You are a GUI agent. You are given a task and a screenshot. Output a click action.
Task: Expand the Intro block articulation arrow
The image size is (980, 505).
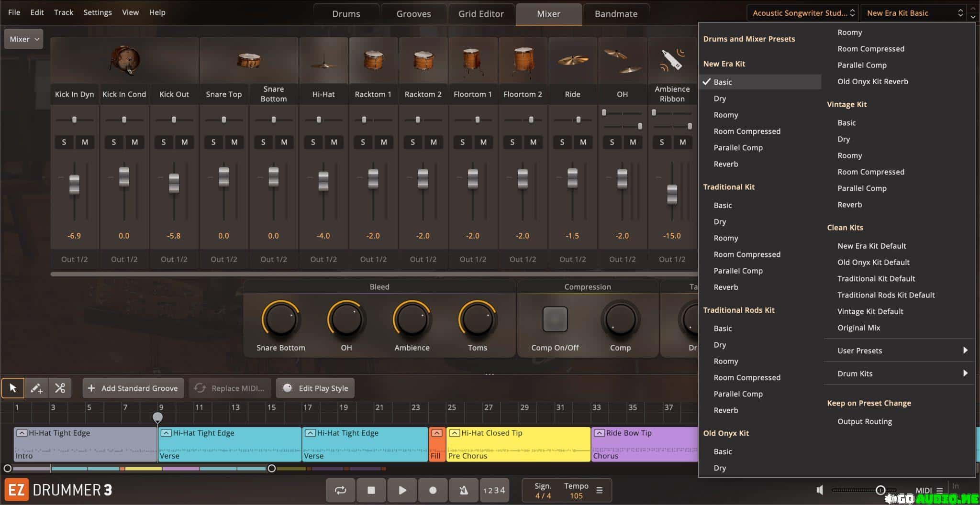click(22, 433)
